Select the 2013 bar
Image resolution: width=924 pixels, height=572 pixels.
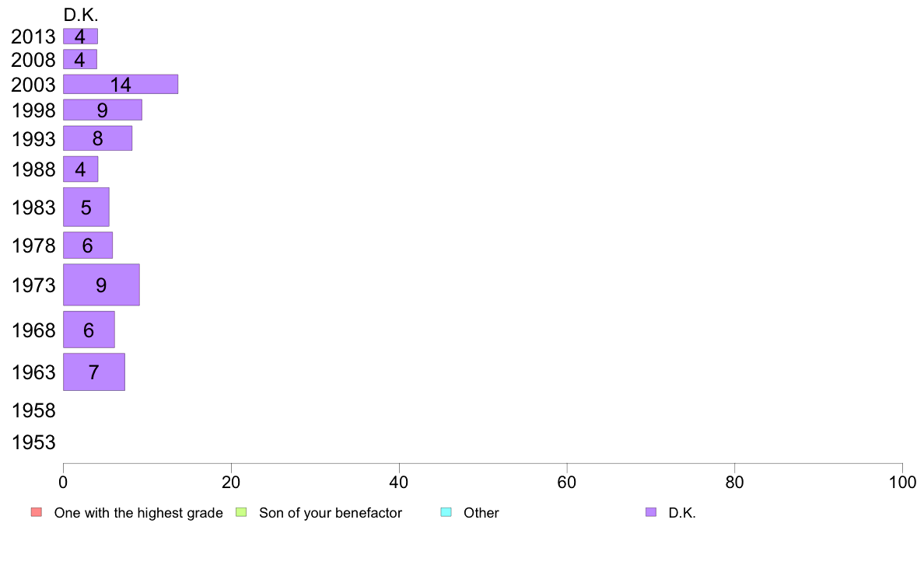pos(81,37)
